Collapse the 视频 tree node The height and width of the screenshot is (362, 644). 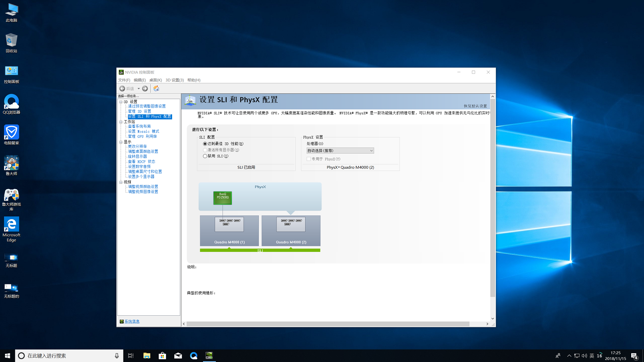(121, 182)
